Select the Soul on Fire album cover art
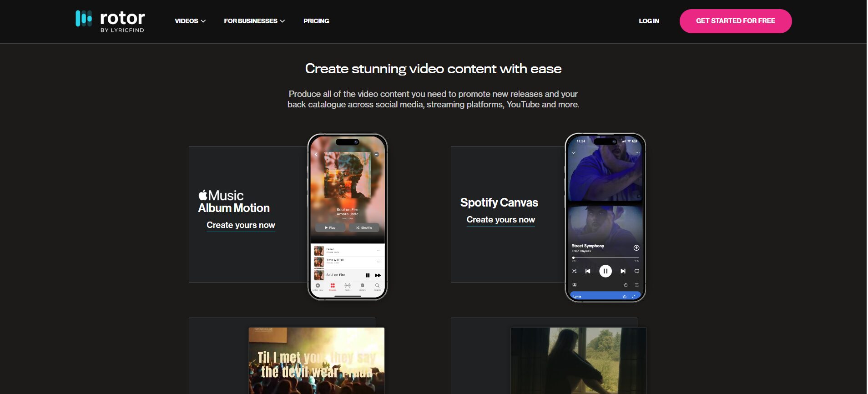This screenshot has height=394, width=868. pos(348,176)
